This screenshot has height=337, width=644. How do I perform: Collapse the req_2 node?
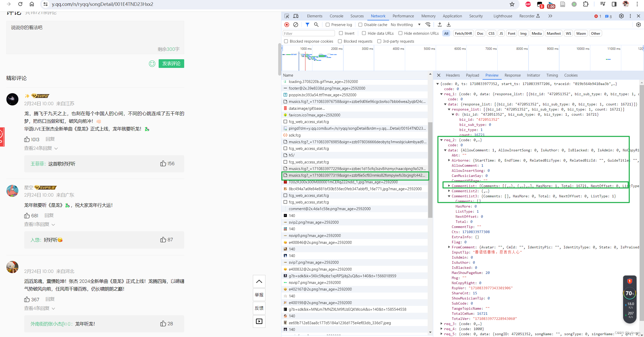click(x=441, y=140)
